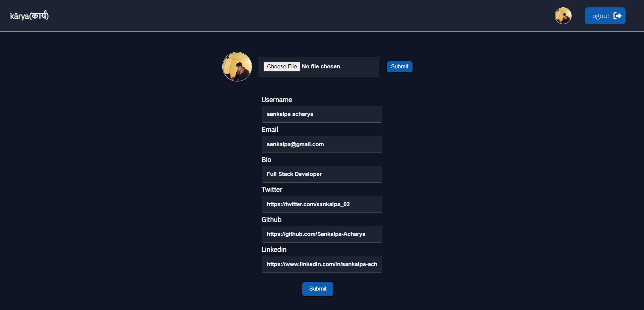Click the Choose File button
644x310 pixels.
coord(281,66)
